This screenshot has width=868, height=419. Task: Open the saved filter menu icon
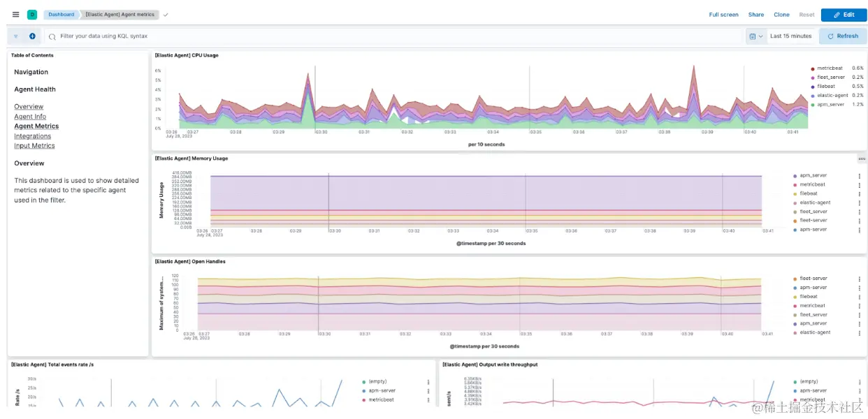(x=16, y=36)
